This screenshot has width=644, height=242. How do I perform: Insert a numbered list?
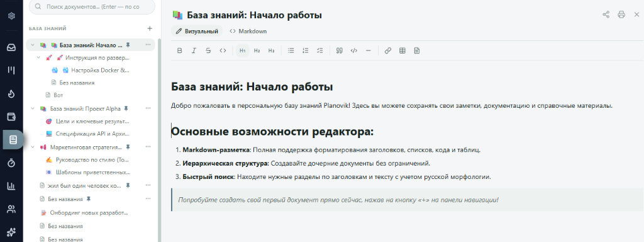pyautogui.click(x=305, y=50)
